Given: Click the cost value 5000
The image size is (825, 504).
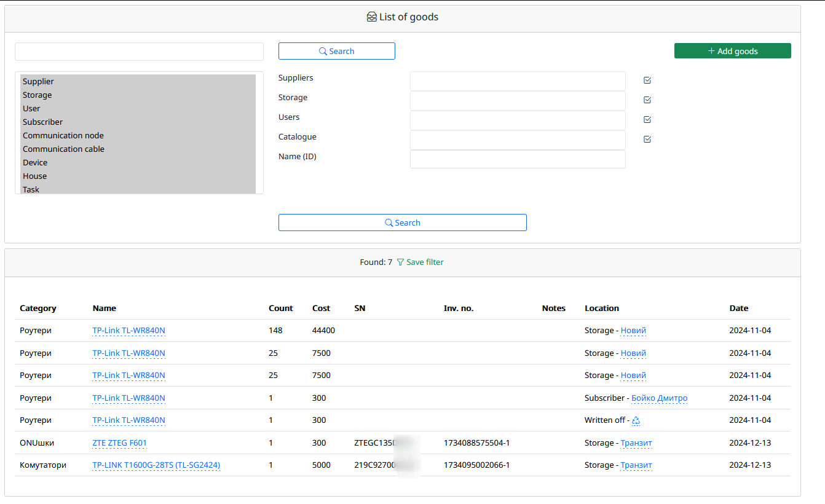Looking at the screenshot, I should [322, 465].
